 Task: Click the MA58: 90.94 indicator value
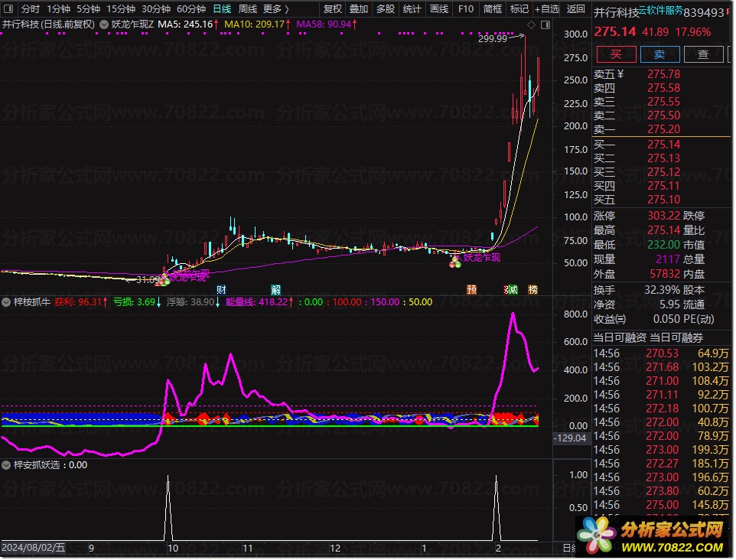pyautogui.click(x=326, y=24)
